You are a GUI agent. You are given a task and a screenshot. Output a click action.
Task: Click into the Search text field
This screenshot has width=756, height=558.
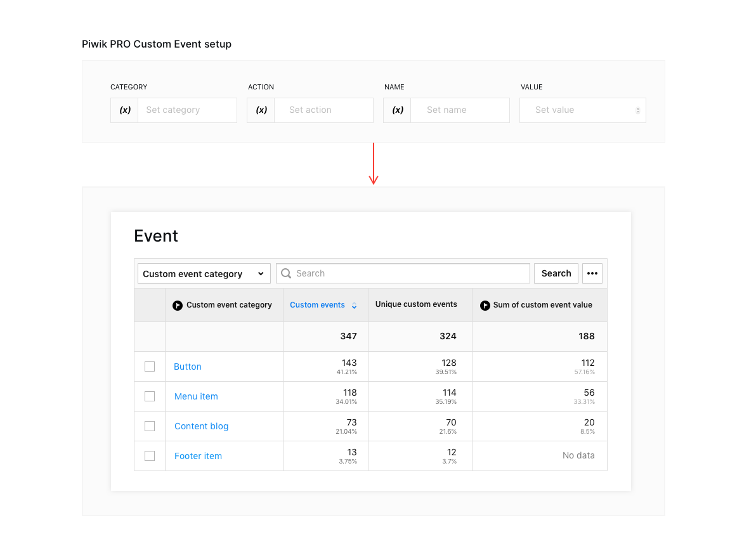(x=403, y=273)
